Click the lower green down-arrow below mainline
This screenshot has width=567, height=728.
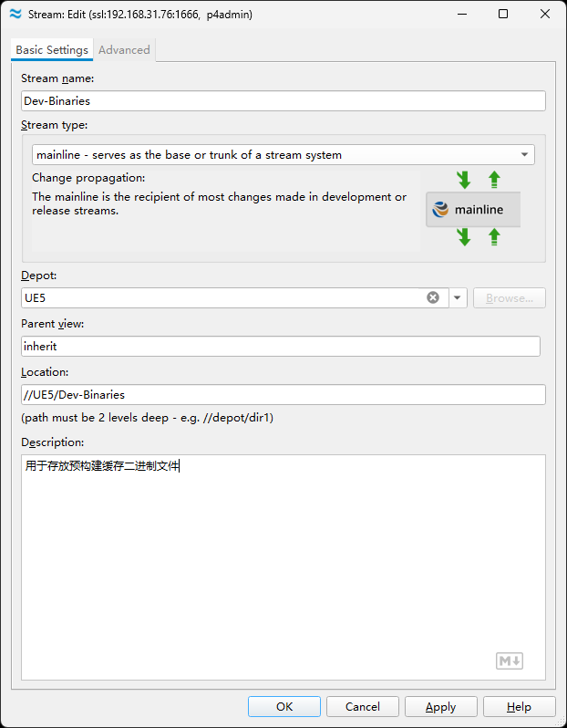(463, 237)
